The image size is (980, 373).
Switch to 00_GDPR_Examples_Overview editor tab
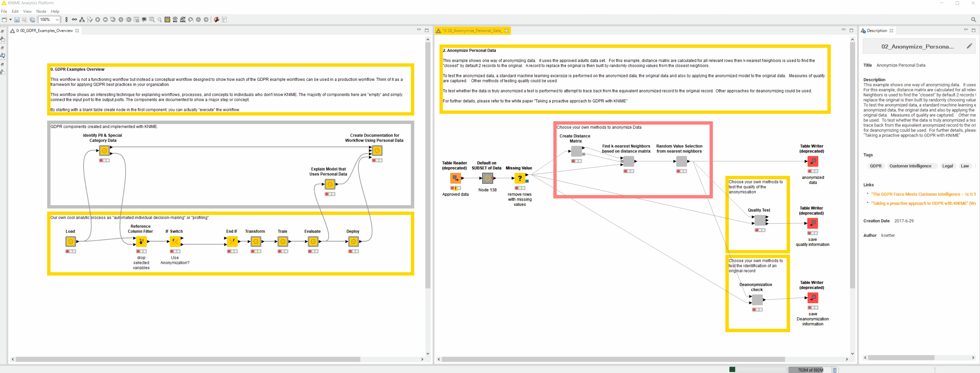point(44,30)
